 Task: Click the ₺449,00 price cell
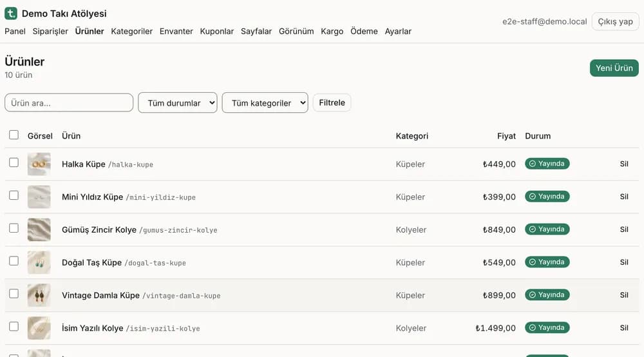499,164
